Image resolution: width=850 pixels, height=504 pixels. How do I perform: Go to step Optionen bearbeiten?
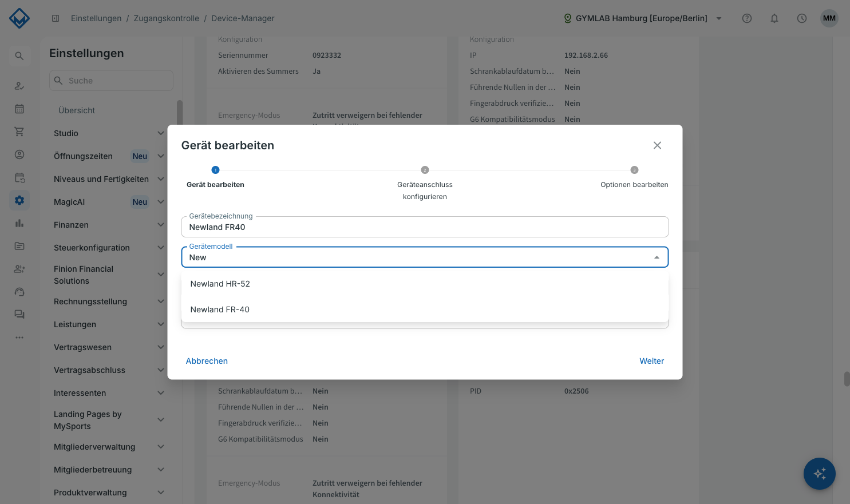coord(634,178)
